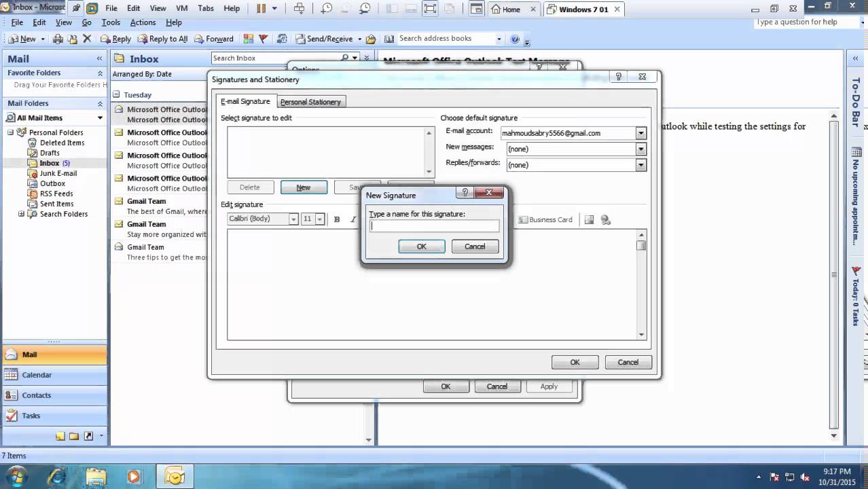Click the help button on New Signature dialog
This screenshot has width=868, height=489.
(465, 193)
